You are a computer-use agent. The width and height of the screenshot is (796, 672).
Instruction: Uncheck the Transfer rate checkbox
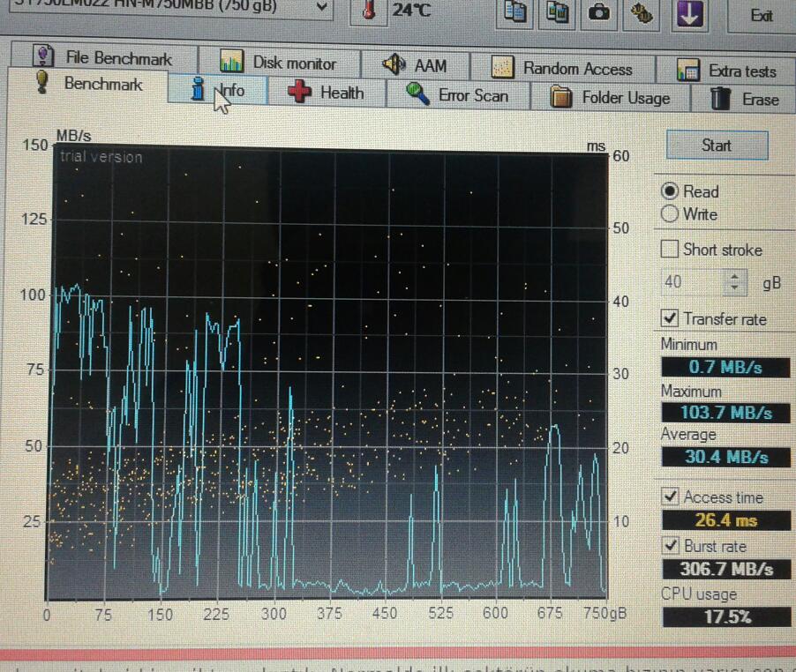point(671,318)
